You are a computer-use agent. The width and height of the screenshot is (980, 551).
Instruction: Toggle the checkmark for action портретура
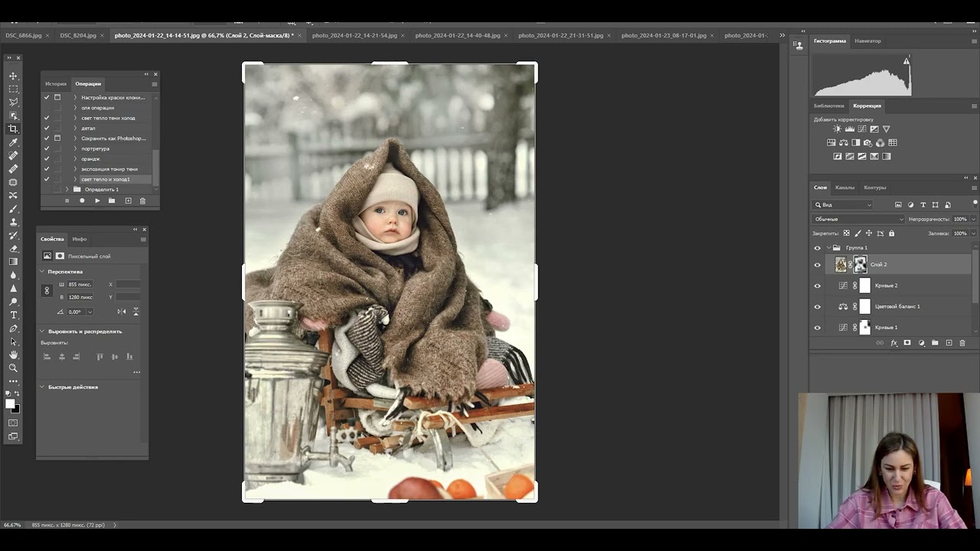click(47, 148)
